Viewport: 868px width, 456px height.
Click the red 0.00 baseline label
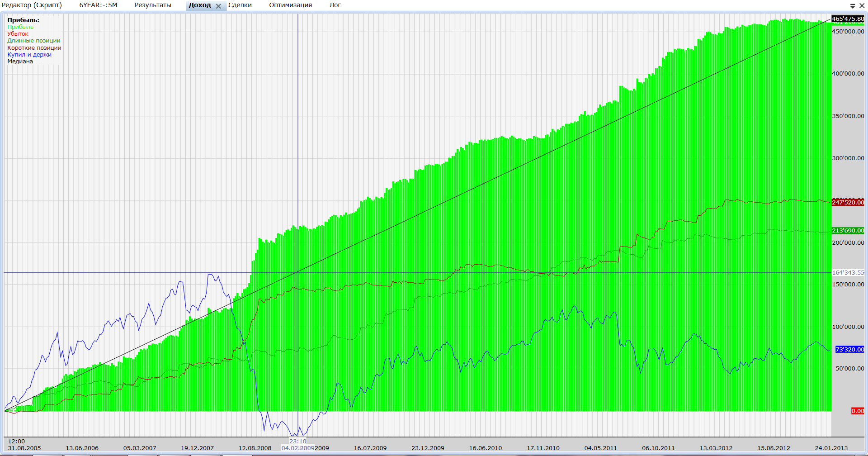tap(858, 411)
